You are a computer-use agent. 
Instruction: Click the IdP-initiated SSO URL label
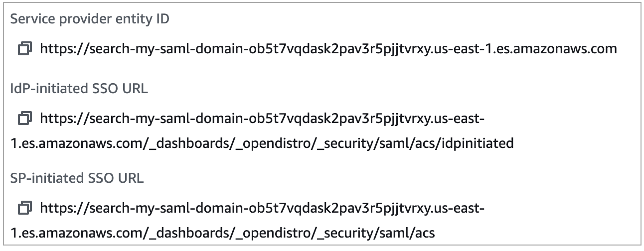pyautogui.click(x=79, y=90)
